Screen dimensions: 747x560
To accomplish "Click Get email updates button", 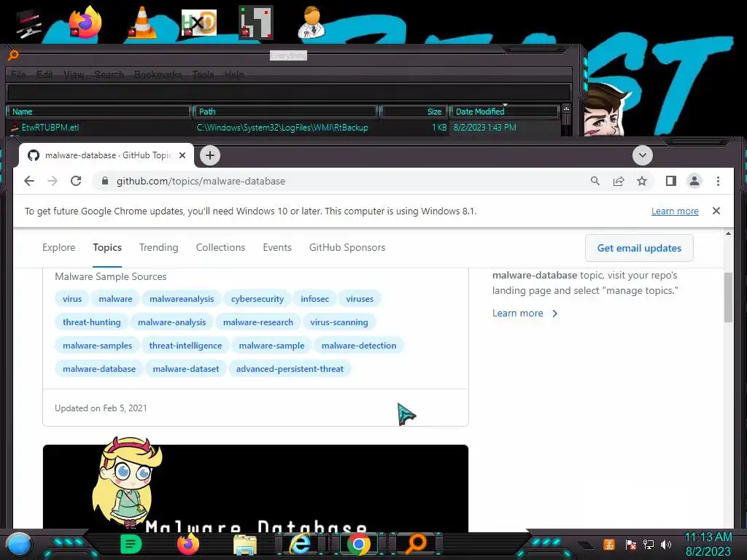I will click(639, 248).
